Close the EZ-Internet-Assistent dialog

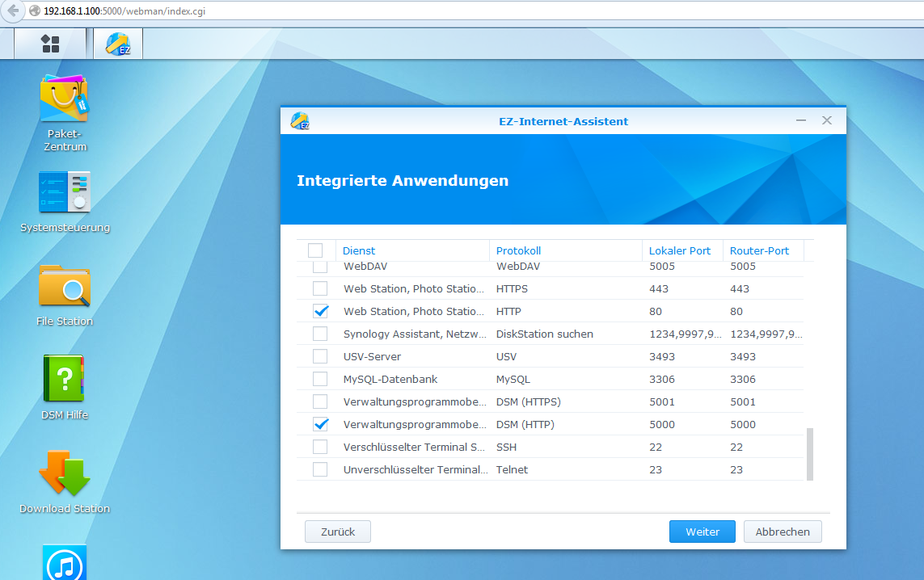point(827,120)
